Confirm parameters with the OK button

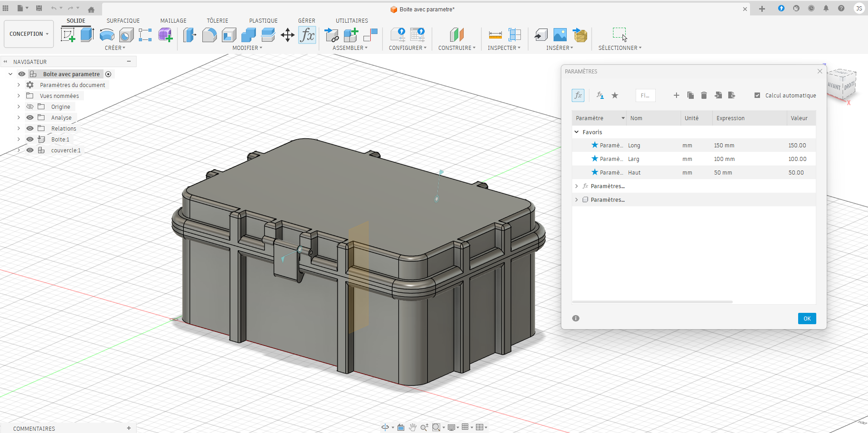coord(807,318)
